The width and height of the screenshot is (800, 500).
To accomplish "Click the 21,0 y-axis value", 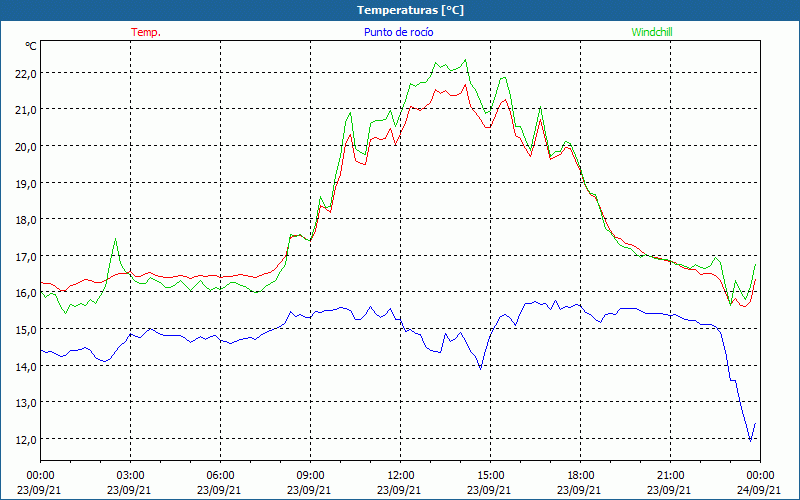I will coord(26,110).
